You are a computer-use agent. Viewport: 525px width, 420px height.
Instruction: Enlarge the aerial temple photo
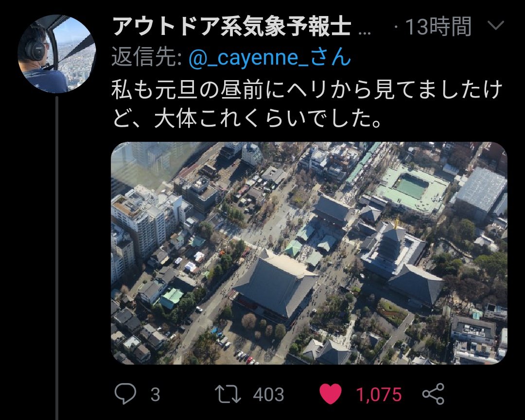coord(309,253)
